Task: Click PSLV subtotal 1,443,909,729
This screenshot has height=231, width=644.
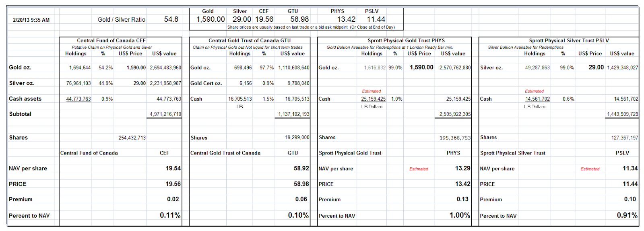Action: point(623,114)
